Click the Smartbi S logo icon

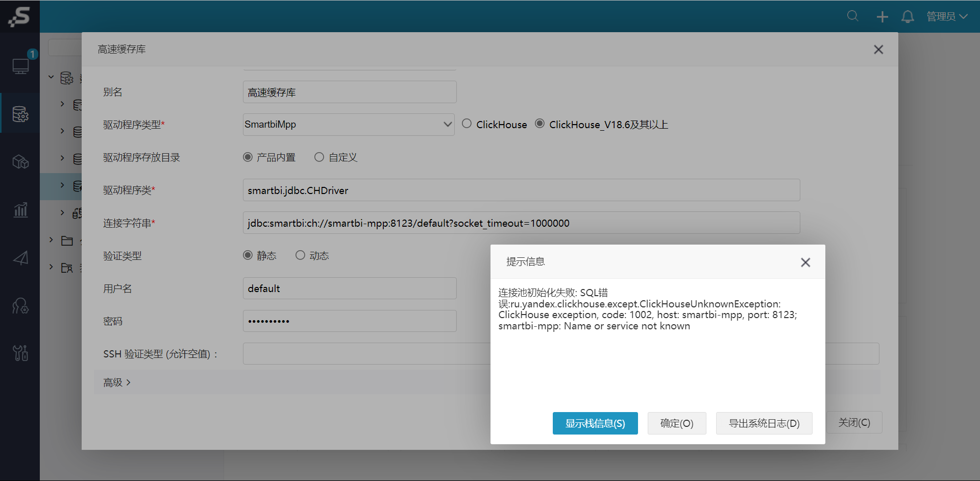[x=19, y=16]
